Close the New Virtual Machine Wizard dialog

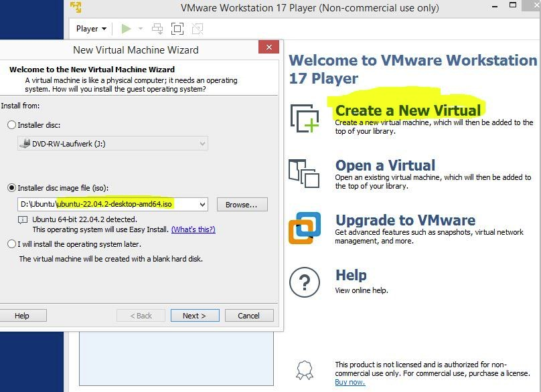(268, 47)
